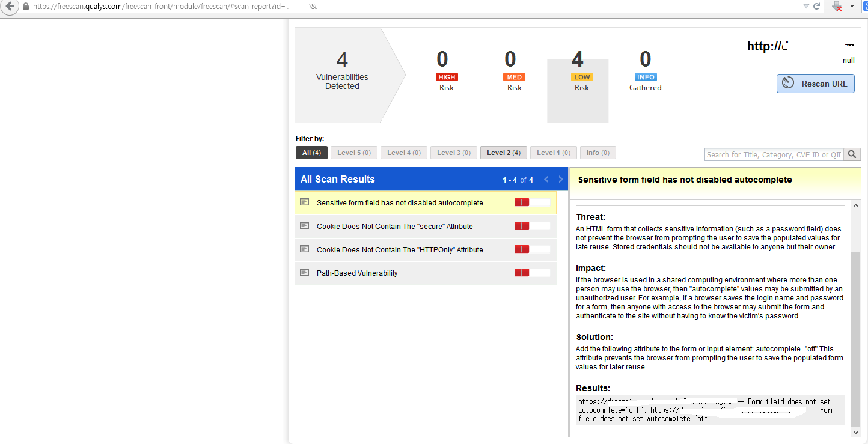Select the 4 Vulnerabilities Detected summary
This screenshot has width=868, height=444.
click(342, 70)
